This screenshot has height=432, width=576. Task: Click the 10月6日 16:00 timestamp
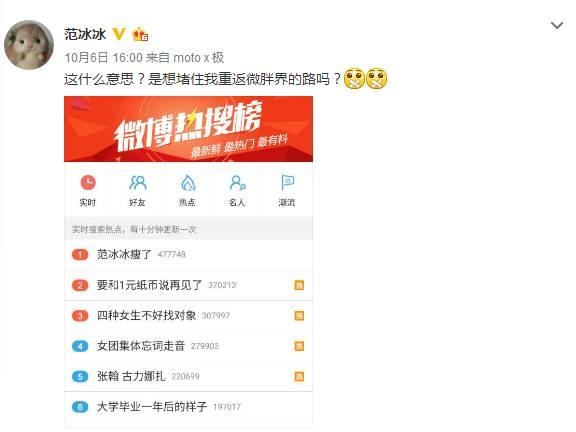103,57
